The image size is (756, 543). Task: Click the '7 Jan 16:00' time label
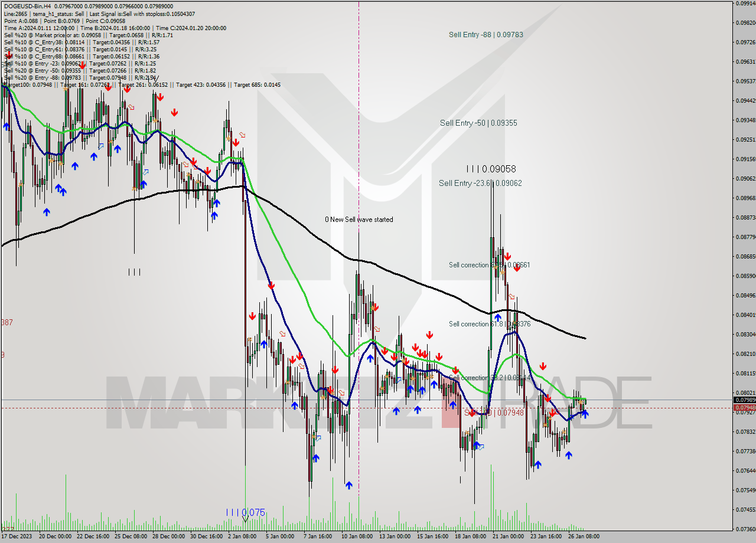click(318, 537)
